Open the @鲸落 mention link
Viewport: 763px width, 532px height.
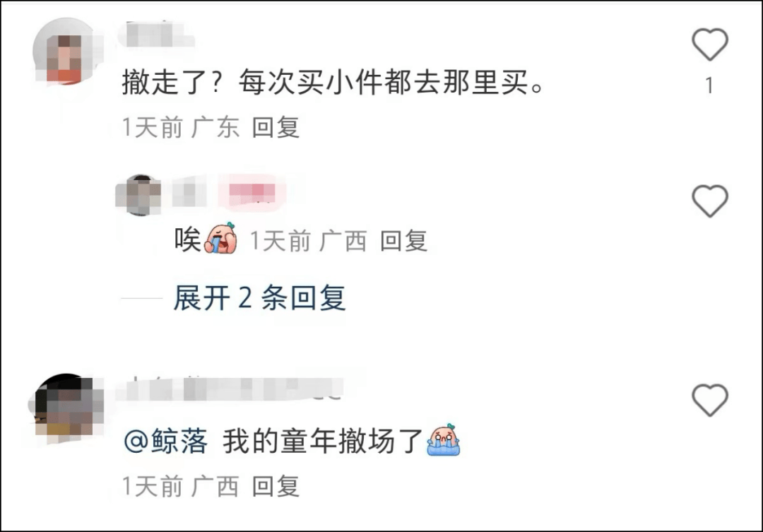tap(166, 441)
